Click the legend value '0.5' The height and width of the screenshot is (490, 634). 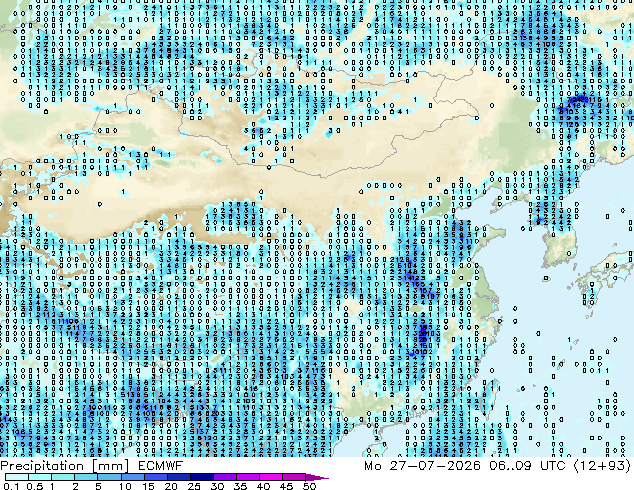34,486
